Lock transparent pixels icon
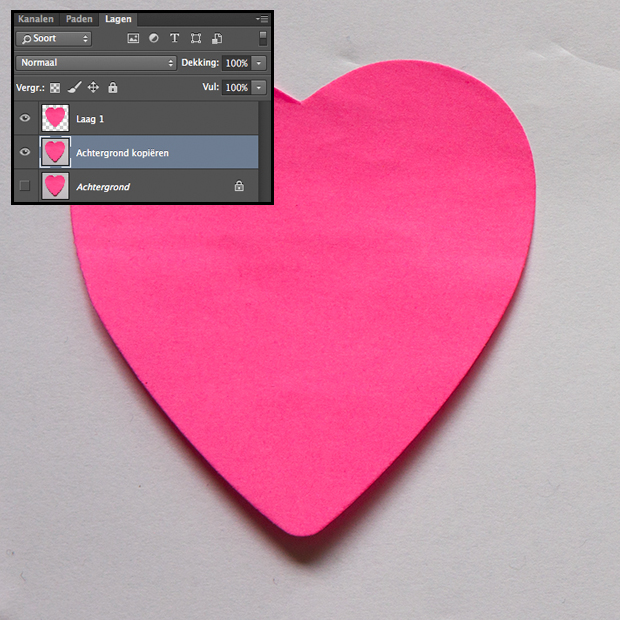Image resolution: width=620 pixels, height=620 pixels. click(x=55, y=88)
